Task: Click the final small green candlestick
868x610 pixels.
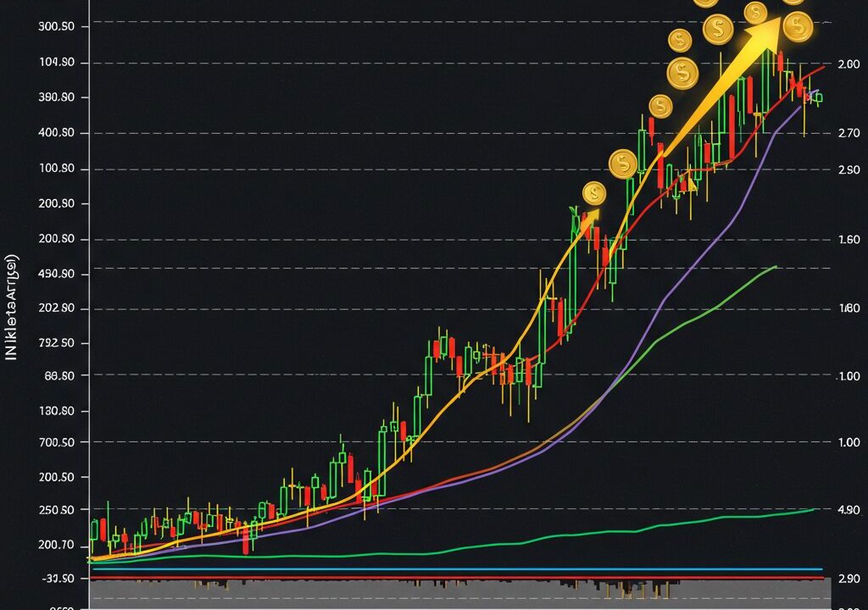Action: tap(819, 97)
